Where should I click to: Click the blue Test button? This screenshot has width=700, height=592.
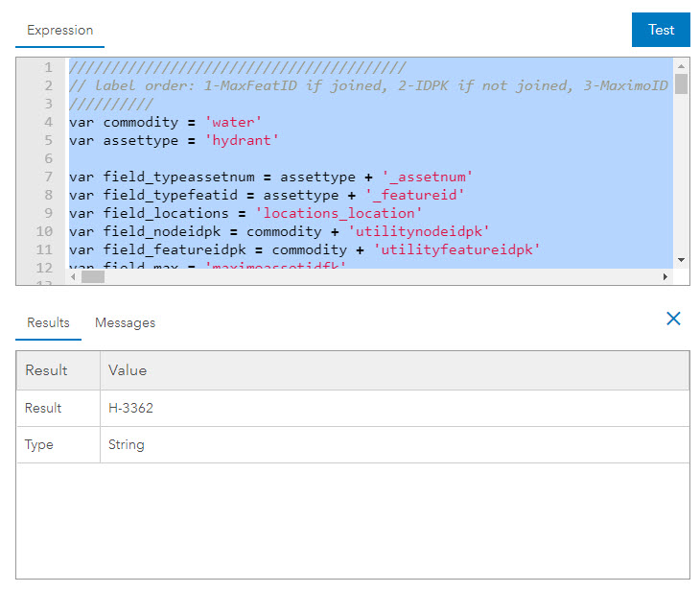[x=661, y=30]
